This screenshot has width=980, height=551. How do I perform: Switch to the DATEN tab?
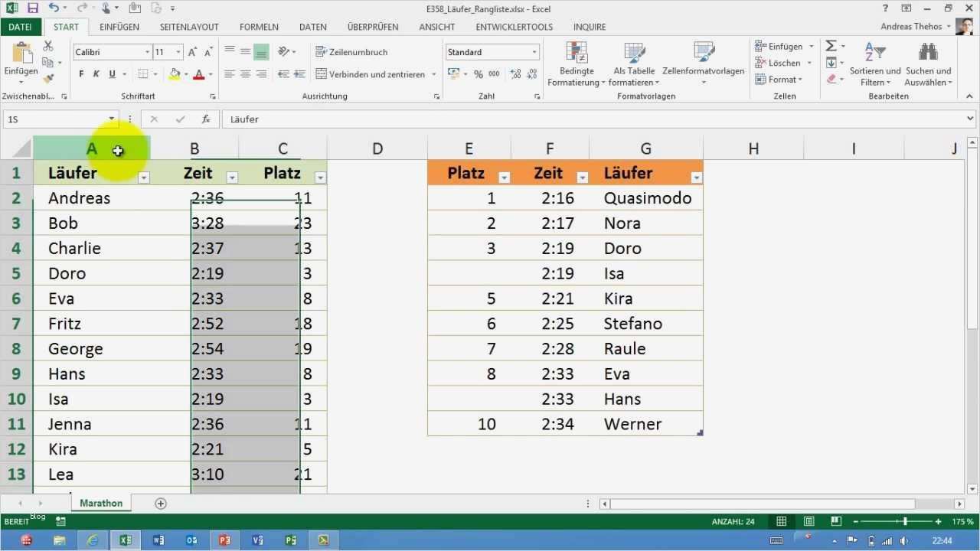coord(313,27)
